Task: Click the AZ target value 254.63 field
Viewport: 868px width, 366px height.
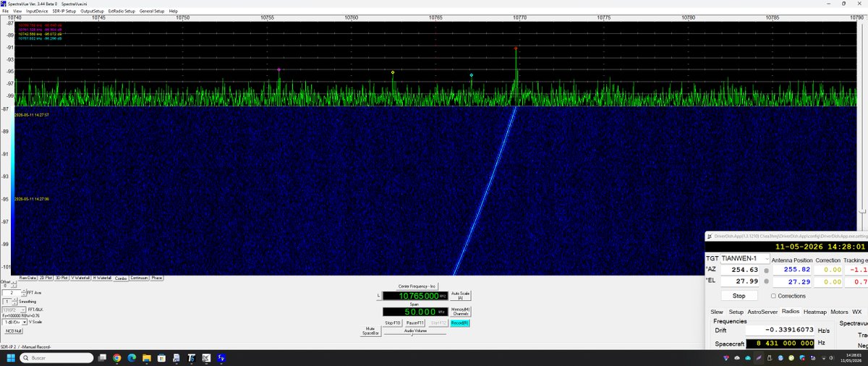Action: tap(740, 270)
